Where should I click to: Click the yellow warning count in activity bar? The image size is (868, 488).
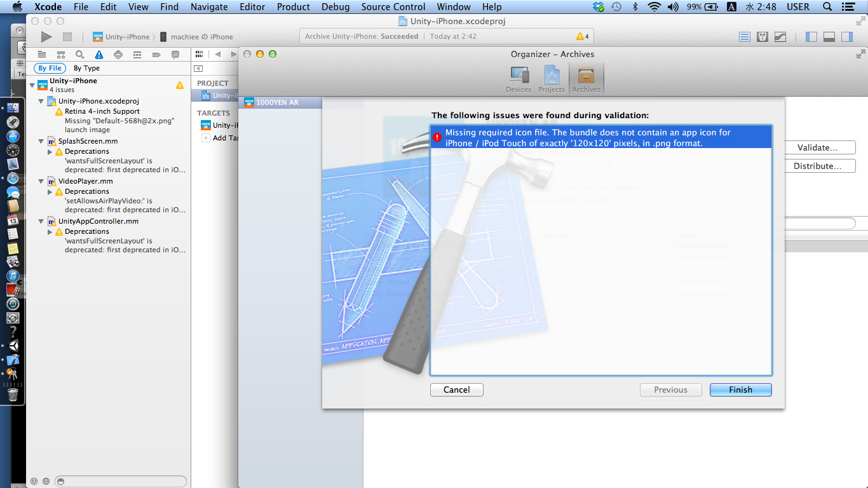click(x=582, y=36)
